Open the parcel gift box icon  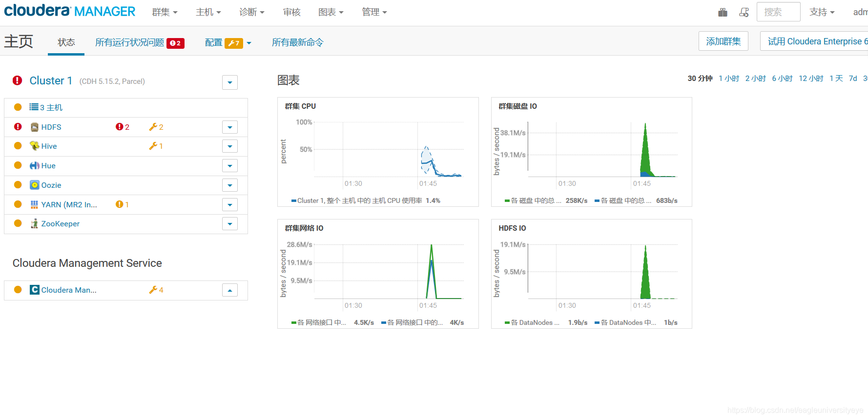pos(723,12)
